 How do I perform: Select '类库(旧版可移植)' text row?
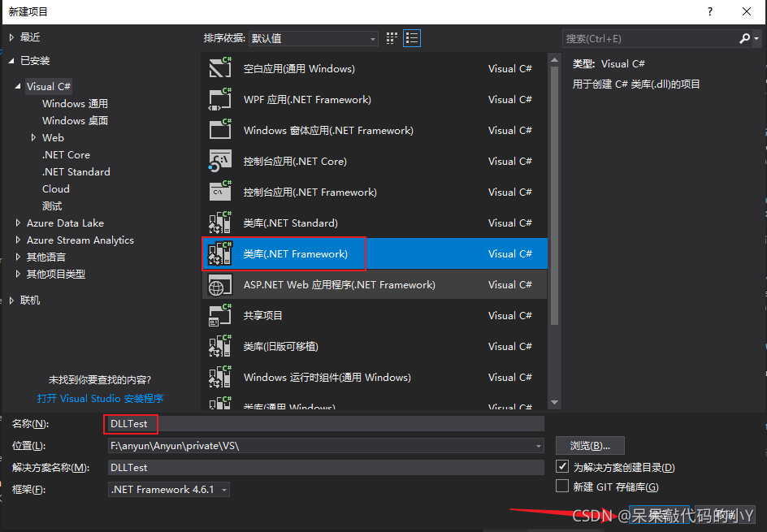tap(281, 346)
